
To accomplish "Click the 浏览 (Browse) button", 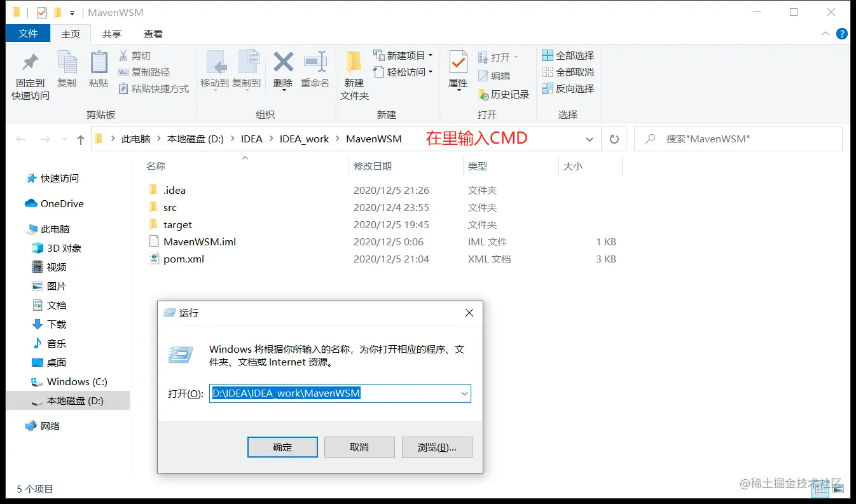I will [436, 447].
